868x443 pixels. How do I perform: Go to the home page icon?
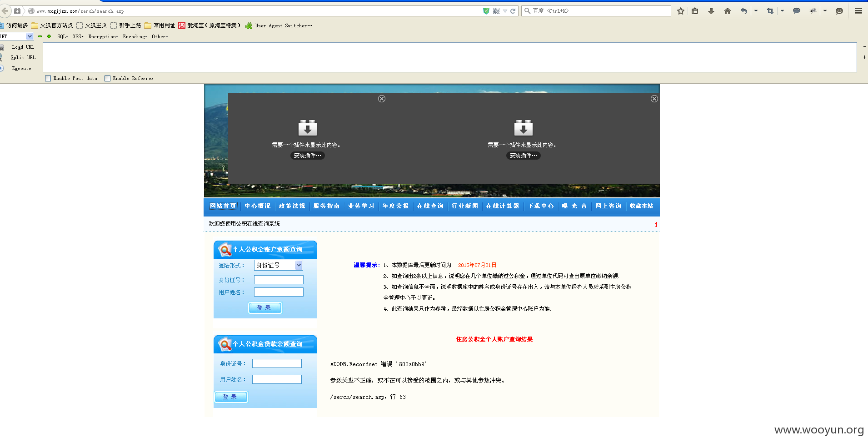[727, 11]
